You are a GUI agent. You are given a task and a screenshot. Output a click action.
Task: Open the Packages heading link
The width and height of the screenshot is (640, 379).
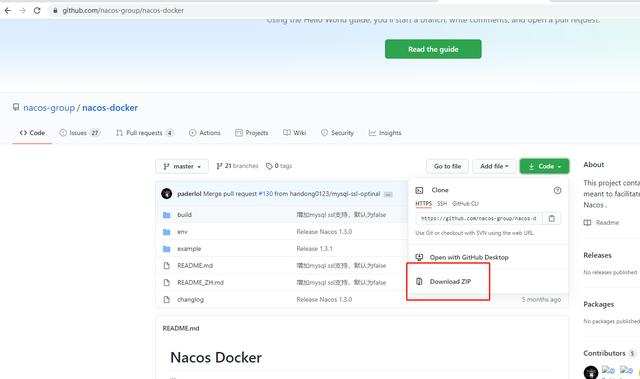point(598,304)
